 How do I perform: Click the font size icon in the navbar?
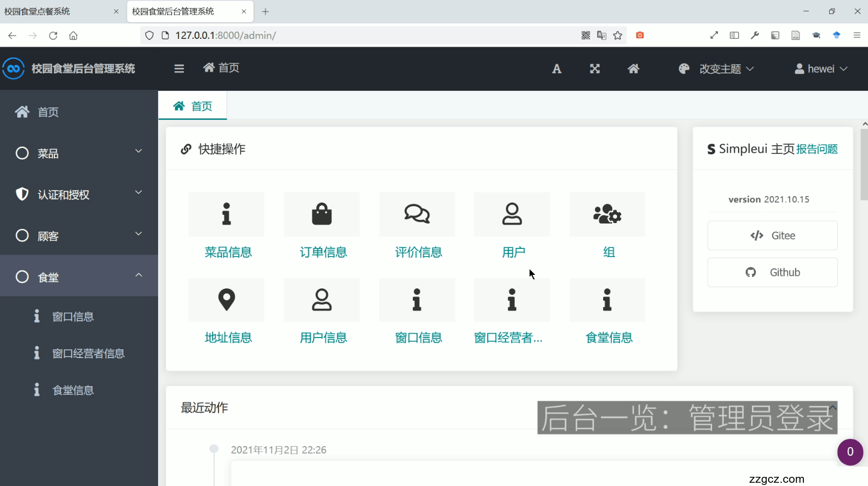[557, 69]
